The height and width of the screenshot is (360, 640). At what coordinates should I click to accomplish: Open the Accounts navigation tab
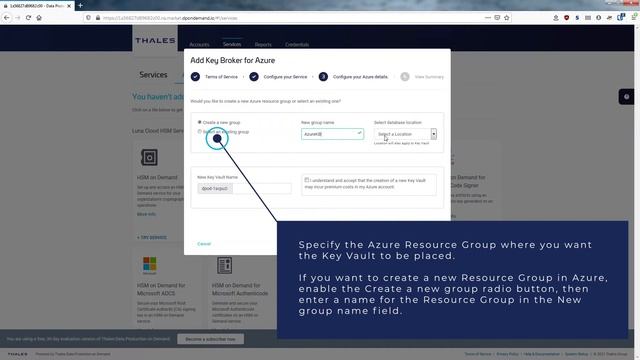point(199,44)
